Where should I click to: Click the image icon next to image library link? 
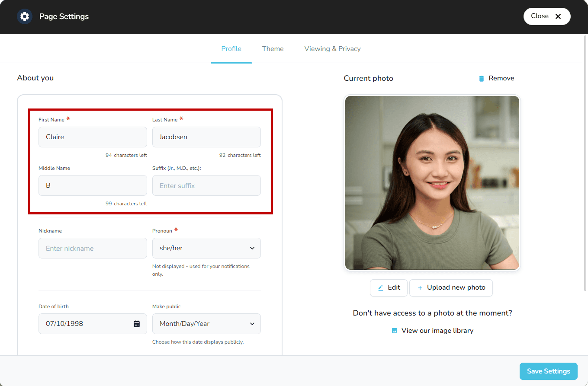[x=394, y=330]
